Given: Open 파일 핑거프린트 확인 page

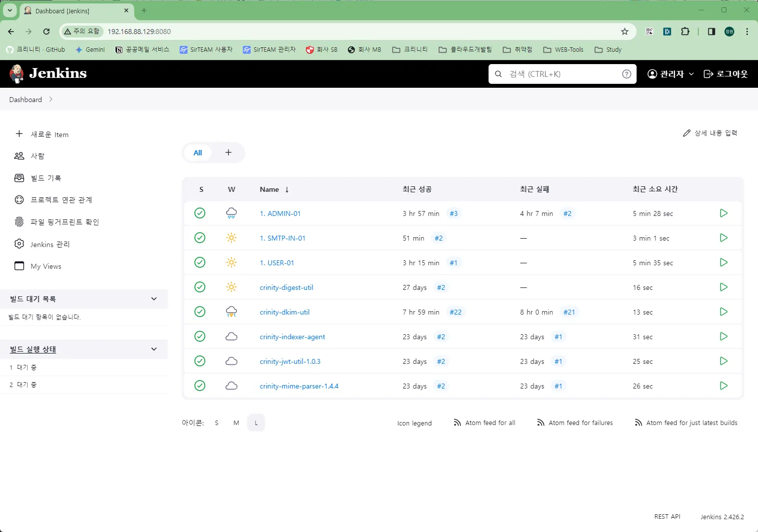Looking at the screenshot, I should coord(57,222).
